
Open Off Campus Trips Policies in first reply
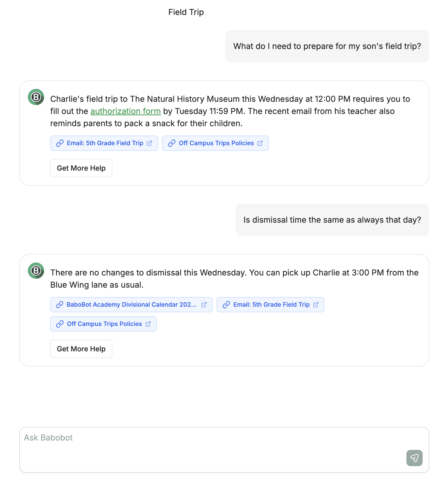(216, 143)
